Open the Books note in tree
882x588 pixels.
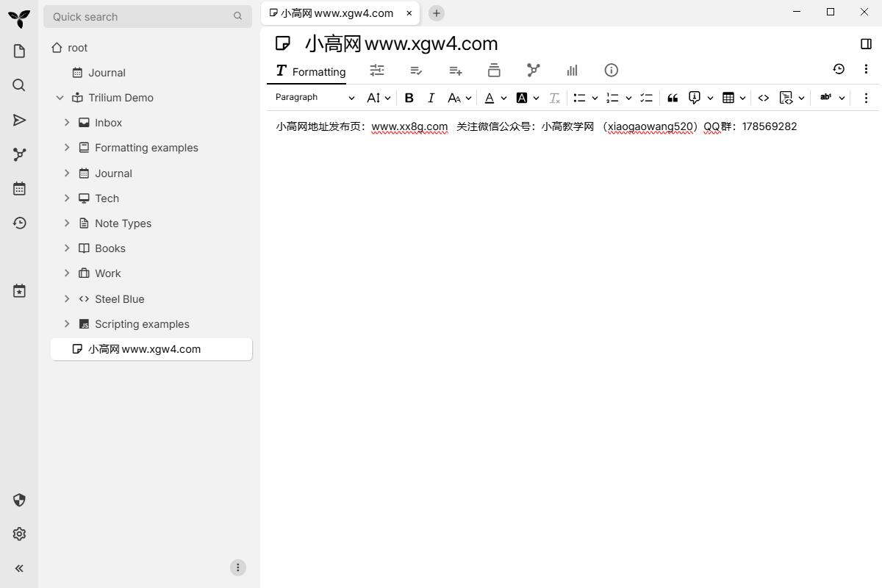click(x=110, y=248)
